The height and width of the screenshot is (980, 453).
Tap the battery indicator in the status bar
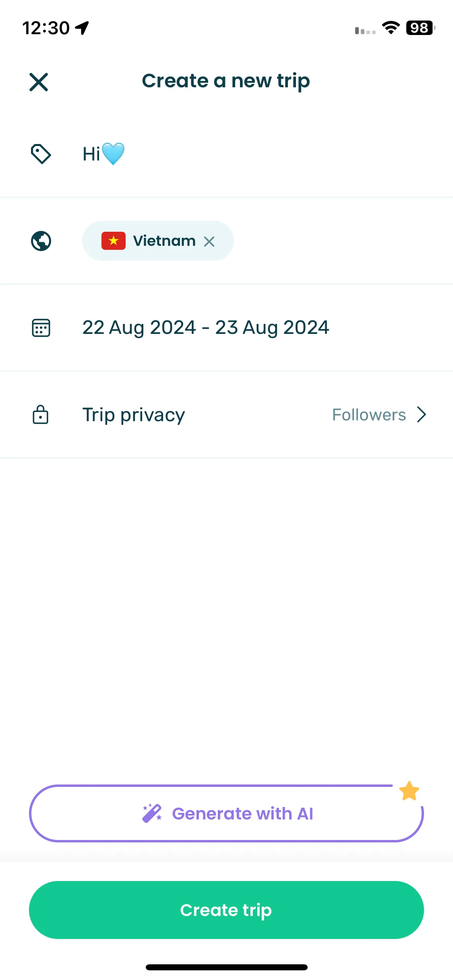click(420, 28)
